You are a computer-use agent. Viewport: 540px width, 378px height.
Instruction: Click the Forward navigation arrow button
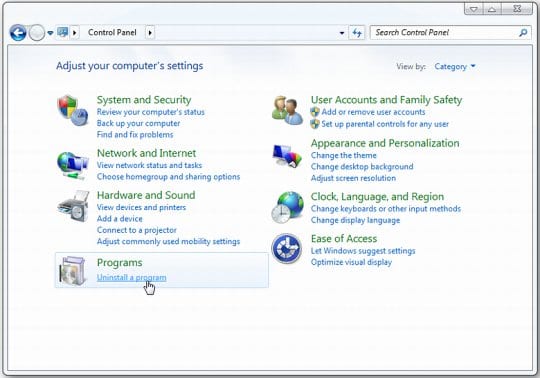[x=37, y=33]
